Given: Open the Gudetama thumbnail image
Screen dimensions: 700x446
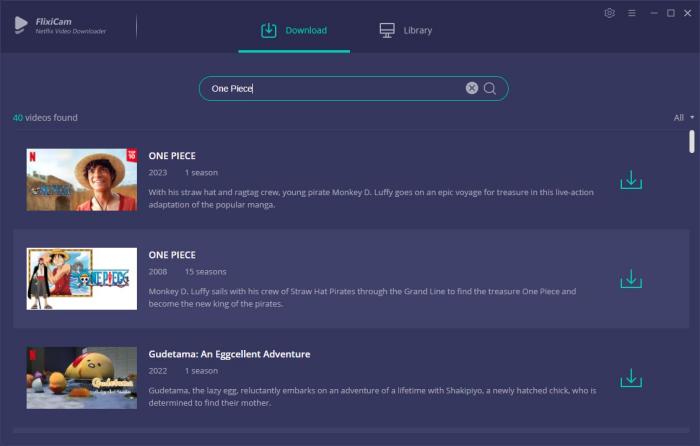Looking at the screenshot, I should coord(82,378).
